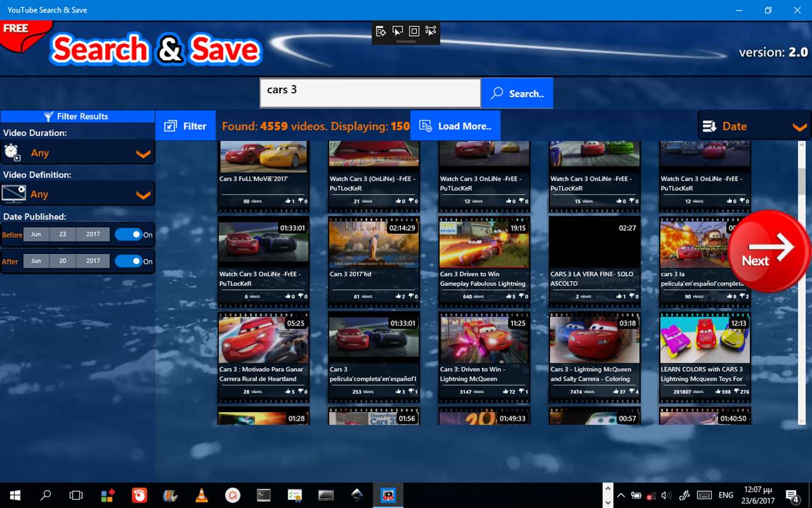Open the touch keyboard tray icon
This screenshot has height=508, width=812.
704,495
